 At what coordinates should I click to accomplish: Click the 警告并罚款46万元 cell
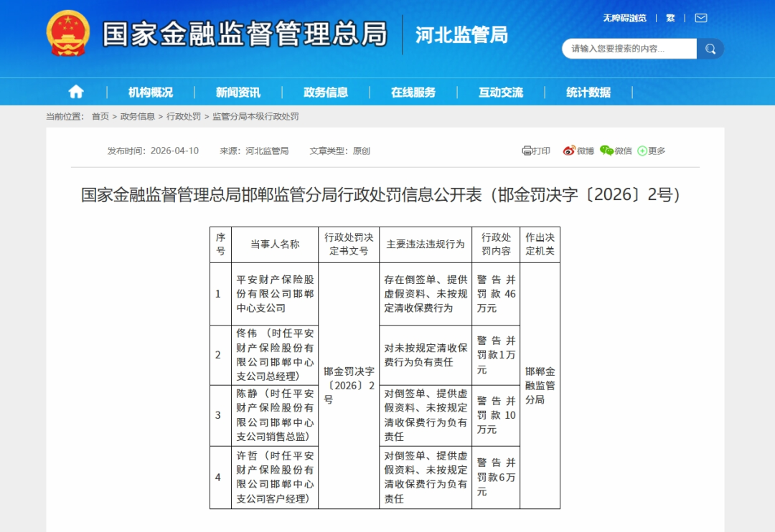click(496, 294)
